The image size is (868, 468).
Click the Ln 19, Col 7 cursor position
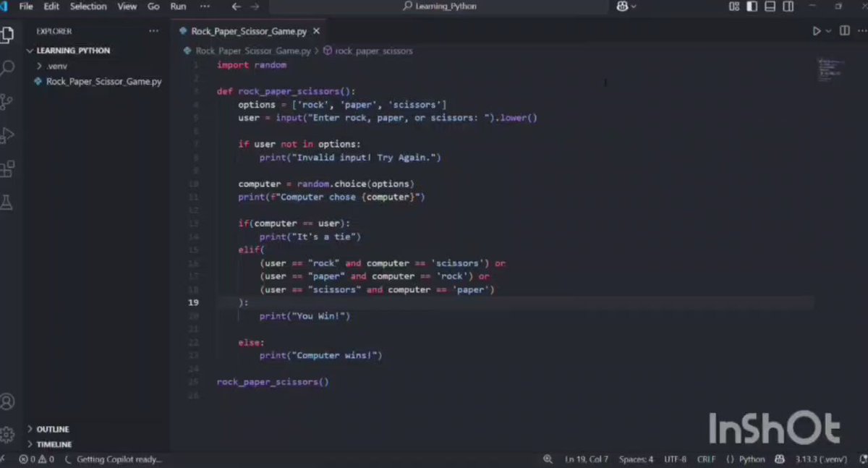(x=587, y=459)
